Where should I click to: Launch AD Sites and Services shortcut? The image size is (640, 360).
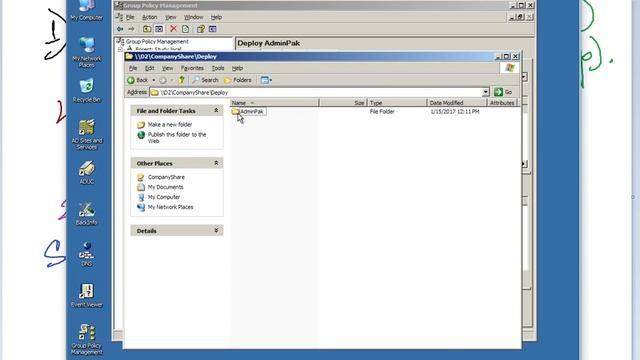(87, 134)
